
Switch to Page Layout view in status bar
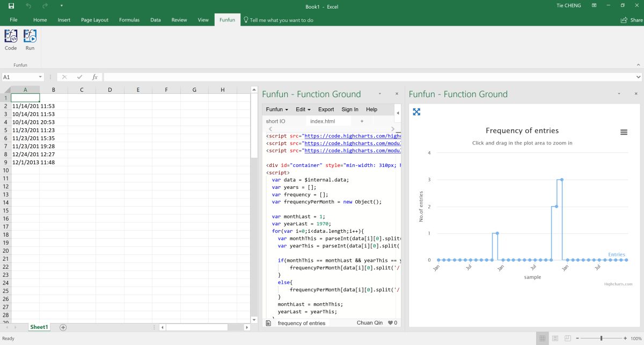click(x=555, y=339)
